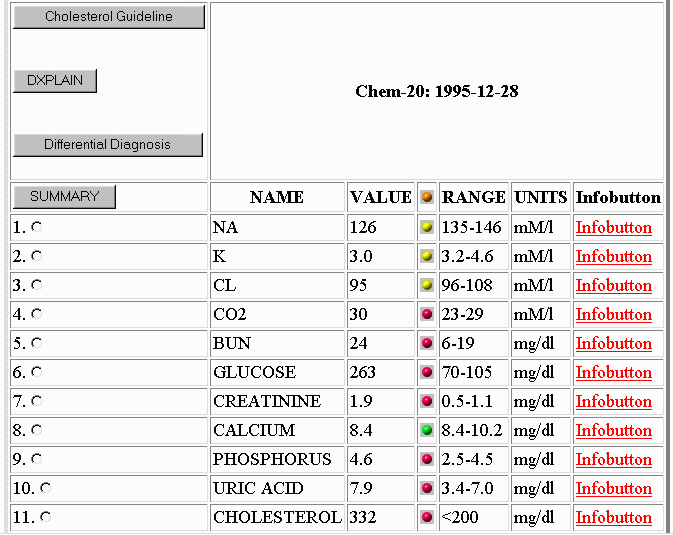The height and width of the screenshot is (535, 673).
Task: Open Infobutton link for BUN
Action: 613,344
